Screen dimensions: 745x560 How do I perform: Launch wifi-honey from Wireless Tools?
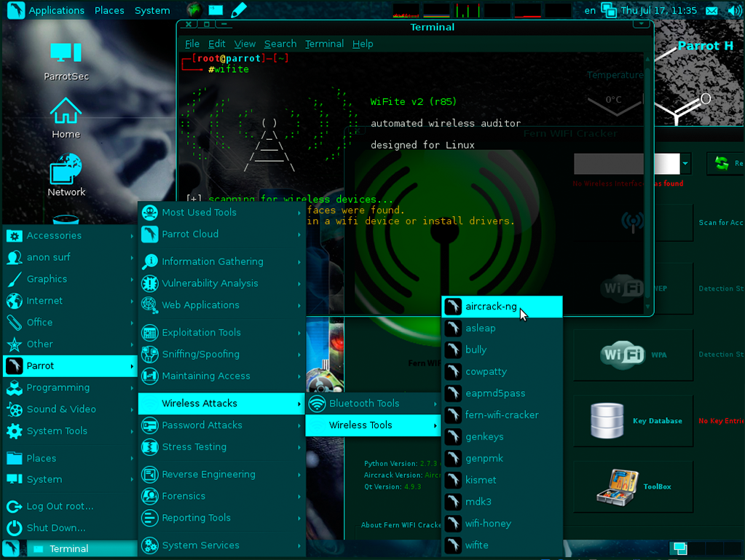[502, 524]
